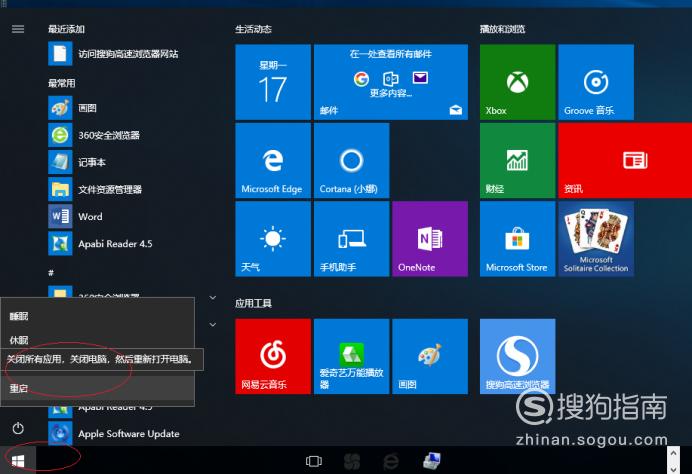The image size is (692, 474).
Task: Click the 应用工具 tile group header
Action: 253,303
